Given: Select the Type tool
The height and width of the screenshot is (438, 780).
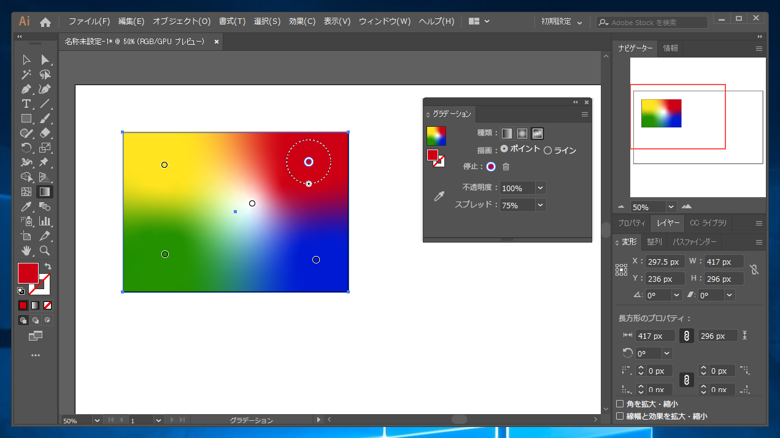Looking at the screenshot, I should coord(26,104).
